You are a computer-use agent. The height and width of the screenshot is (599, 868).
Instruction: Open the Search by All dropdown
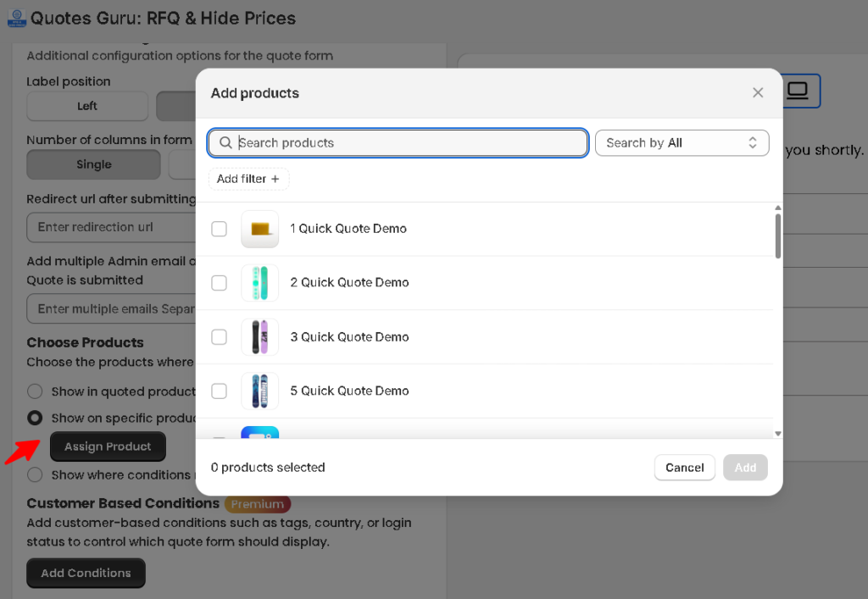682,142
